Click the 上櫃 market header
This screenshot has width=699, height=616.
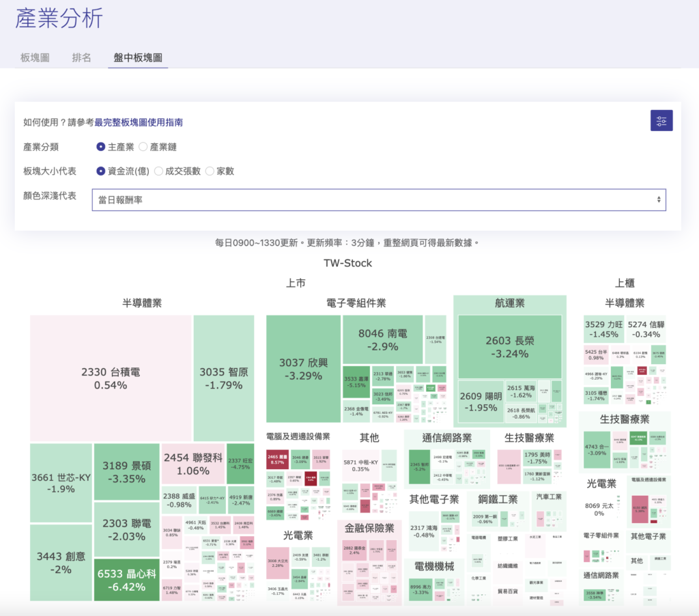click(x=625, y=283)
